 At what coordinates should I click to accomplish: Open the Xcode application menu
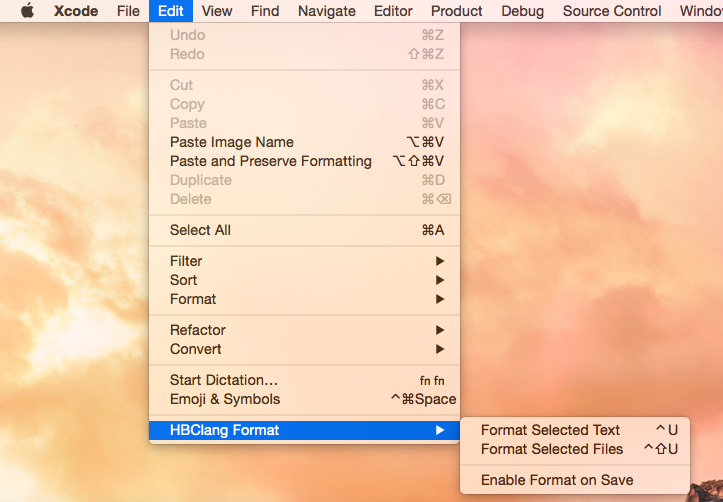76,11
